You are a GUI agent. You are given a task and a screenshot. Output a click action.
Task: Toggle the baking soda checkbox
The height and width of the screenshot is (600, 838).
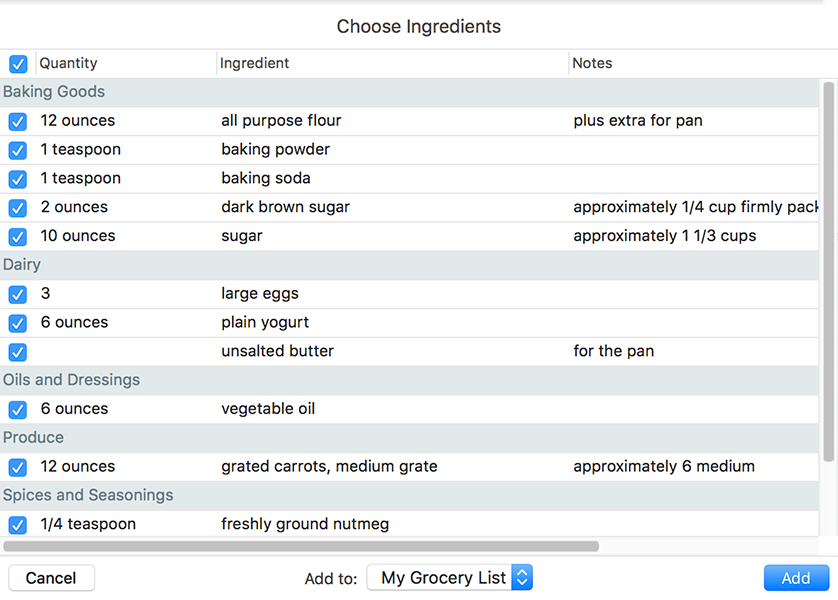coord(17,178)
